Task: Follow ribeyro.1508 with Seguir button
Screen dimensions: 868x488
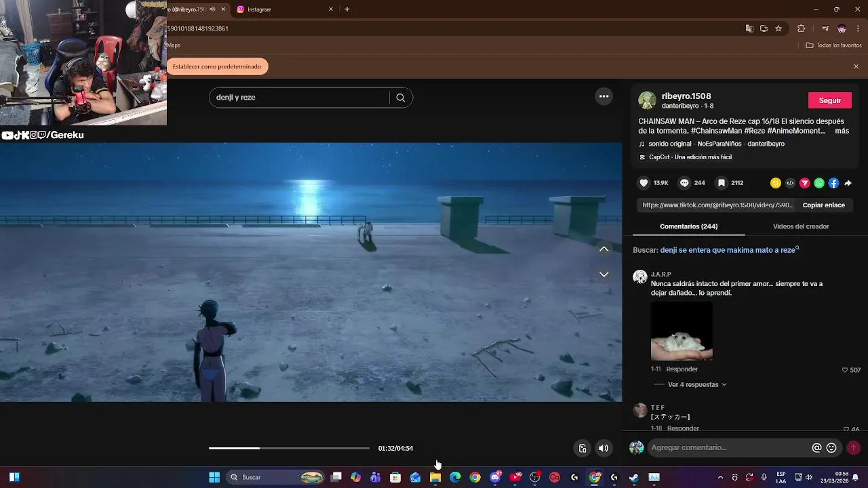Action: pos(829,100)
